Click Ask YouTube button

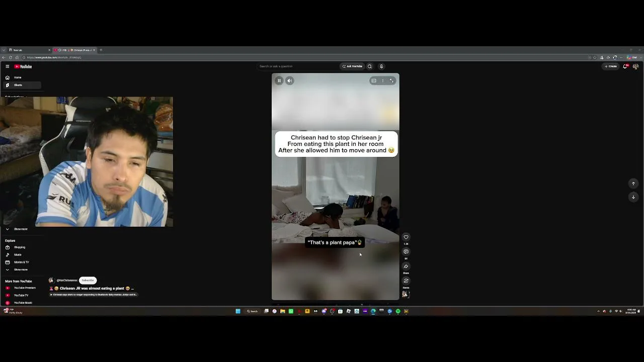pos(352,66)
